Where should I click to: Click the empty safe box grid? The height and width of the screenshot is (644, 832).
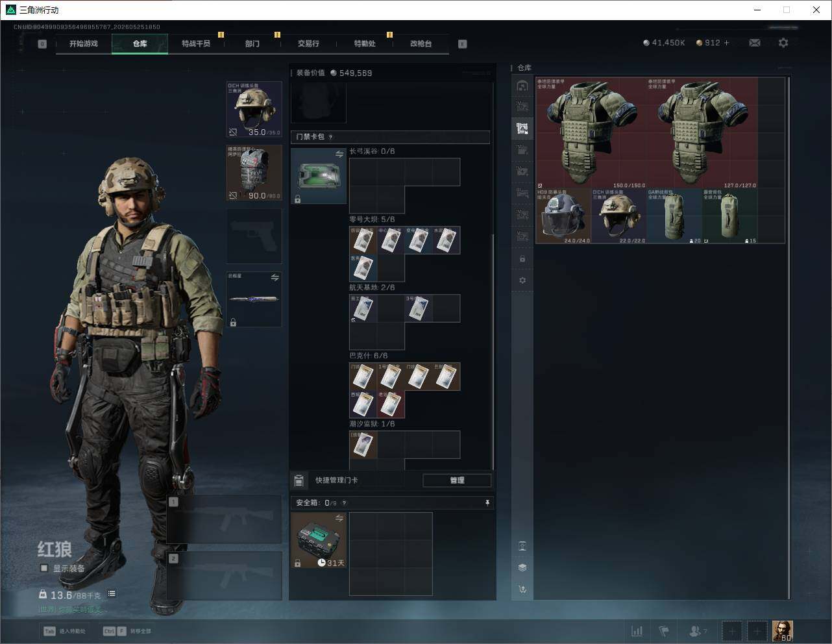(391, 554)
